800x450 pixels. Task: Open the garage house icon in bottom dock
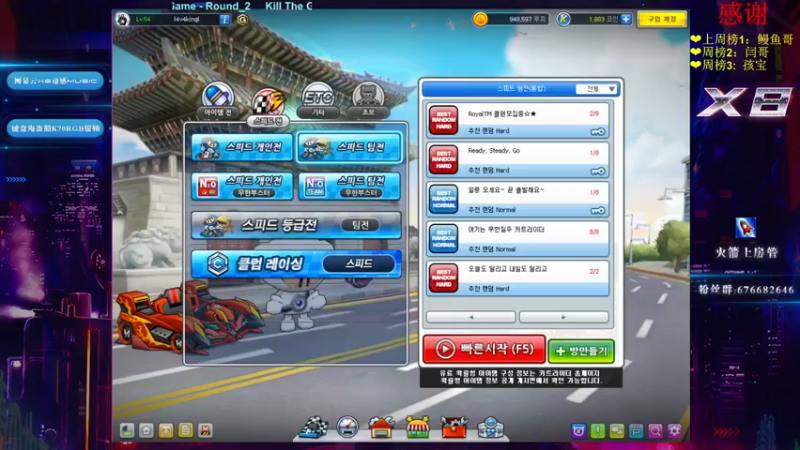click(382, 428)
